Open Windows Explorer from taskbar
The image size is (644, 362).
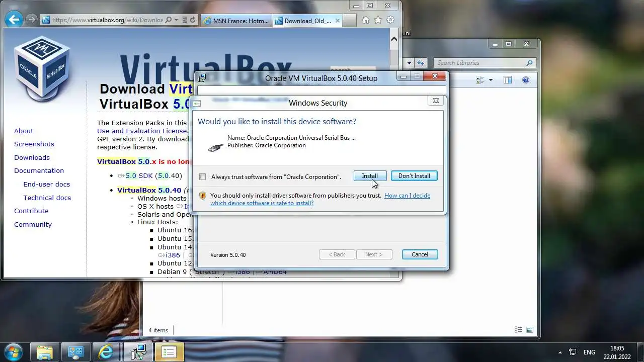45,352
